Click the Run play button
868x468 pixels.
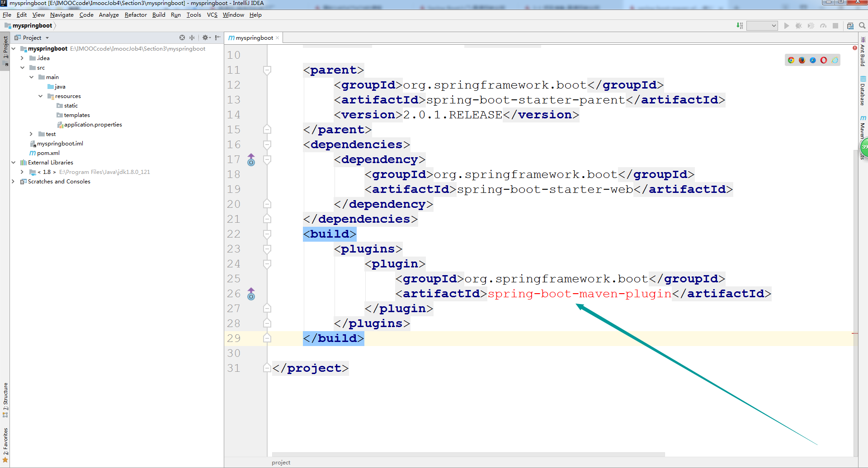point(787,26)
